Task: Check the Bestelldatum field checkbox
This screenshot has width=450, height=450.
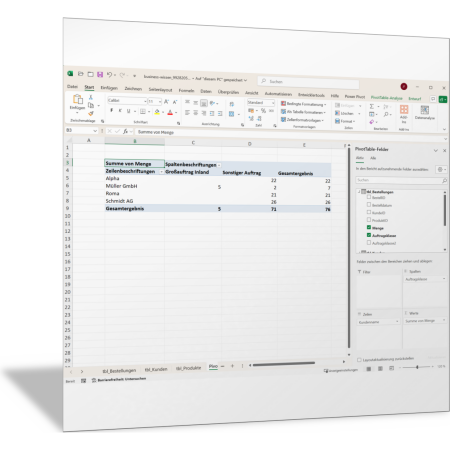Action: click(369, 204)
